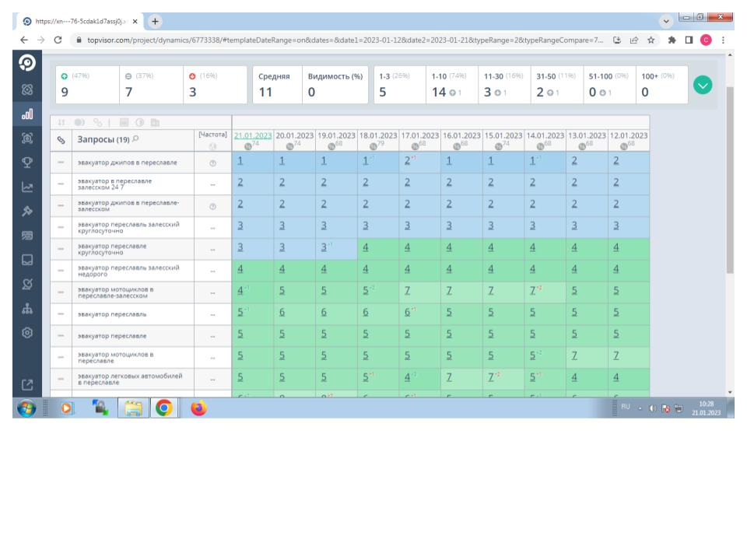The height and width of the screenshot is (560, 747).
Task: Click the question mark icon for эвакуатор джипов в переславле
Action: tap(212, 163)
